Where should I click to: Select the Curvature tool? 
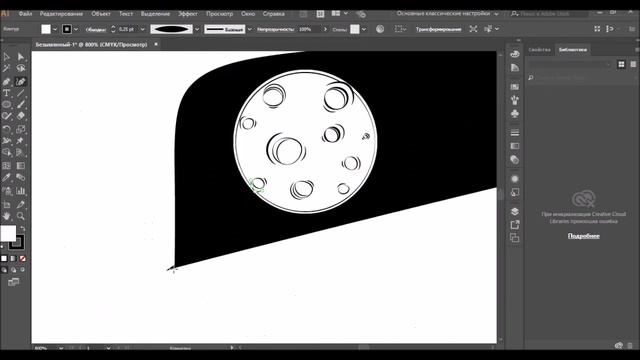coord(20,82)
